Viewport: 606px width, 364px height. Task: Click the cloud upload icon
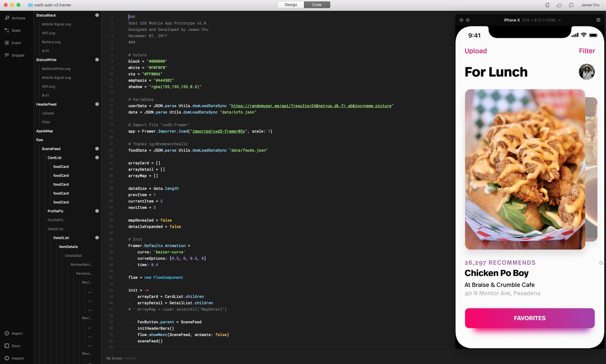tap(559, 5)
